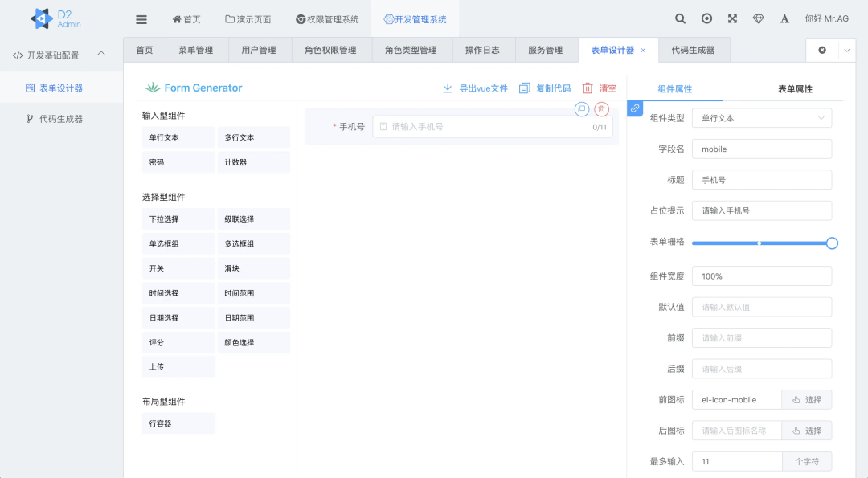Image resolution: width=868 pixels, height=478 pixels.
Task: Switch to the 表单属性 tab
Action: coord(795,89)
